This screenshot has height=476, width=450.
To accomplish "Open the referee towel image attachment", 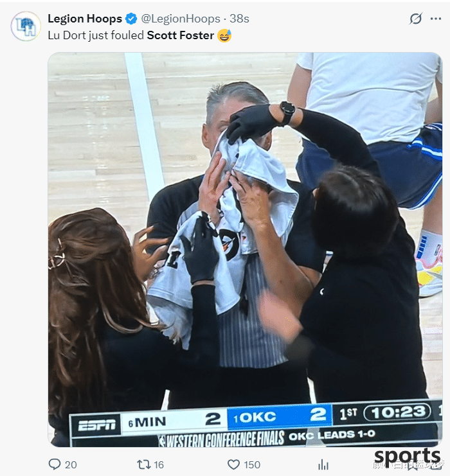I will (x=245, y=249).
